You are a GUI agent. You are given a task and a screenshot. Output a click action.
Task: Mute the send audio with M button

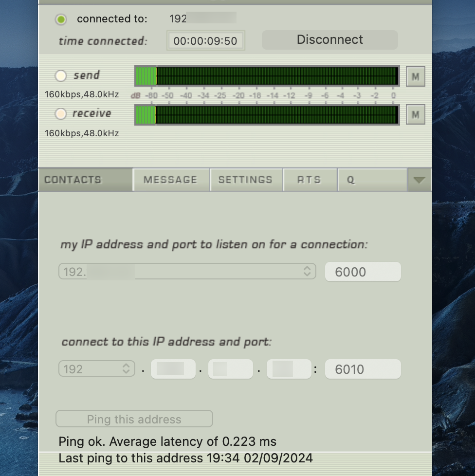(415, 76)
